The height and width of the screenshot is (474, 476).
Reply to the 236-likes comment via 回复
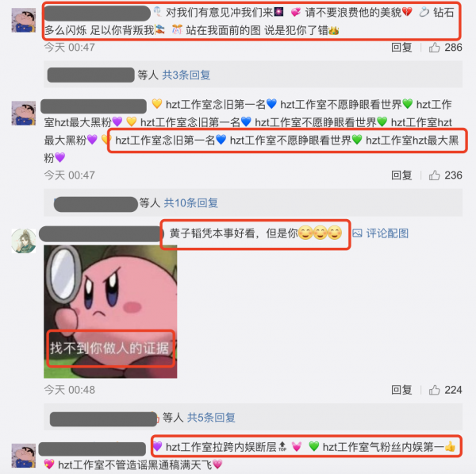click(x=401, y=175)
